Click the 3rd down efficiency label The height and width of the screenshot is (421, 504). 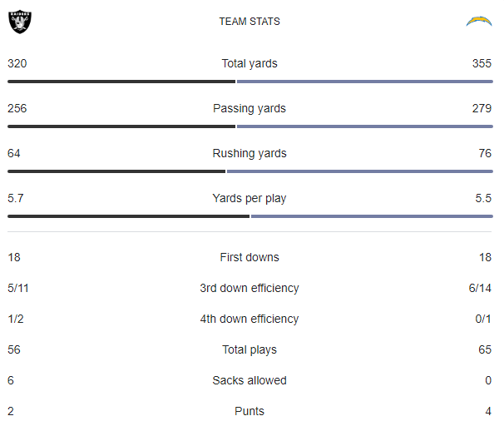point(250,288)
